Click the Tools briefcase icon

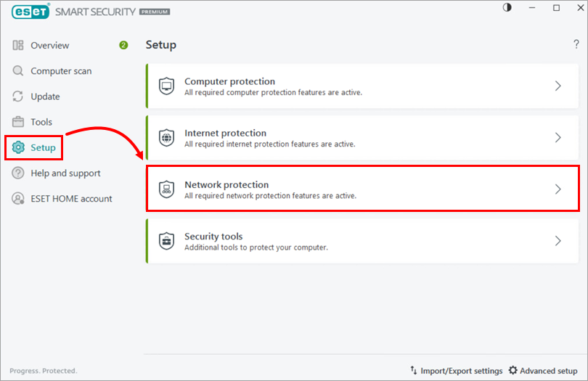[x=18, y=122]
